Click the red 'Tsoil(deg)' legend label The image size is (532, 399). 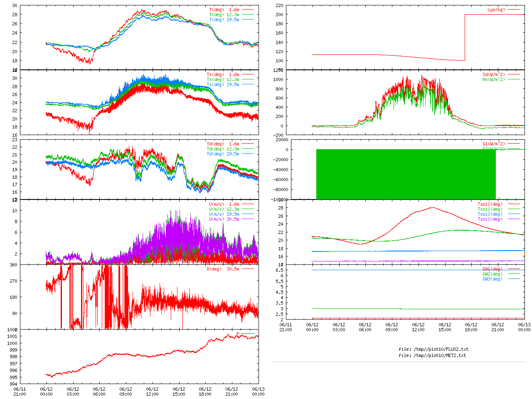[490, 204]
